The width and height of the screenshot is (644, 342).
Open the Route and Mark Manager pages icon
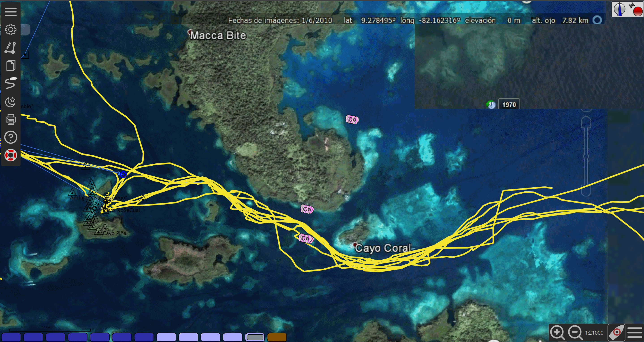pyautogui.click(x=11, y=66)
